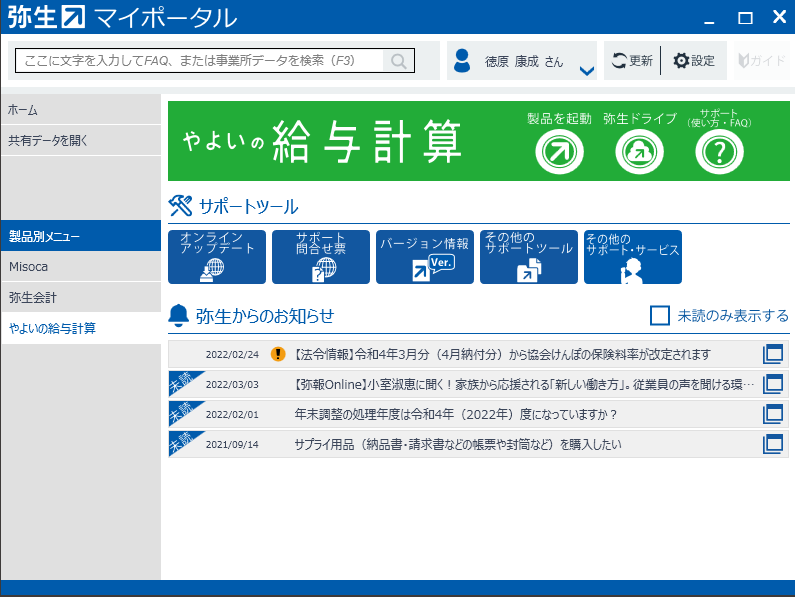The height and width of the screenshot is (597, 795).
Task: Open サプライ用品 を購入したい notice
Action: 478,444
